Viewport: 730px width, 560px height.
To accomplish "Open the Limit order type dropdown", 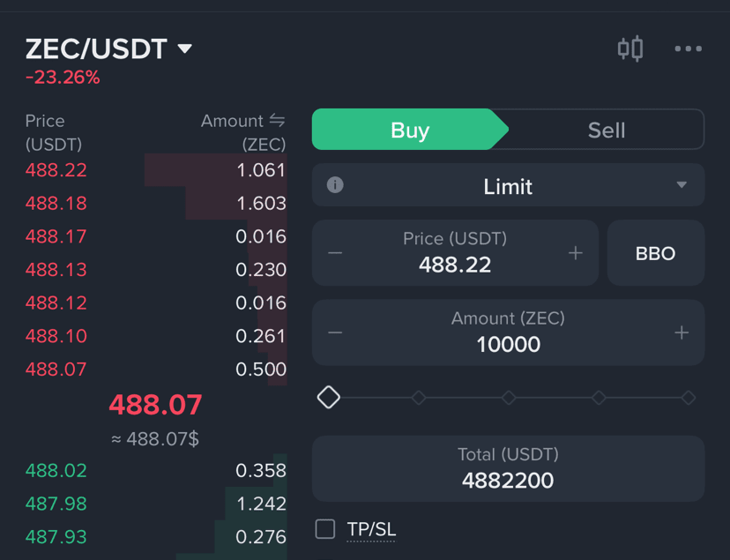I will pyautogui.click(x=508, y=185).
